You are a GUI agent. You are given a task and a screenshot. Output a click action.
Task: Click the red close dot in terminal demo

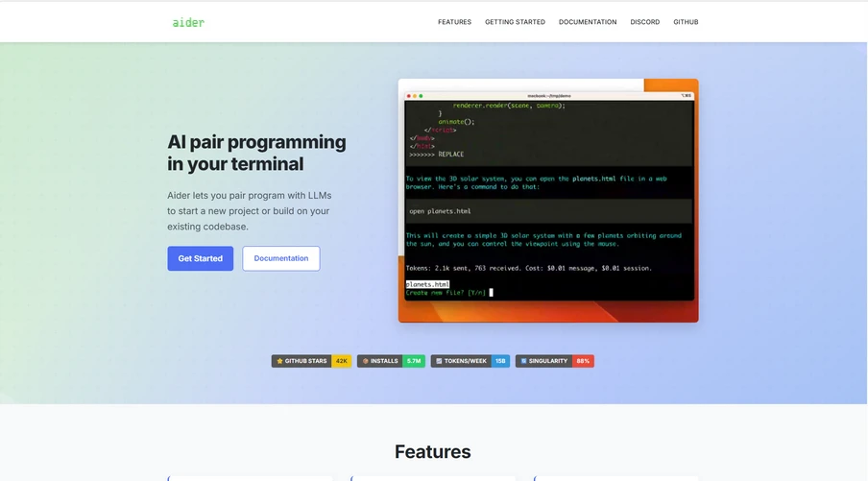409,96
